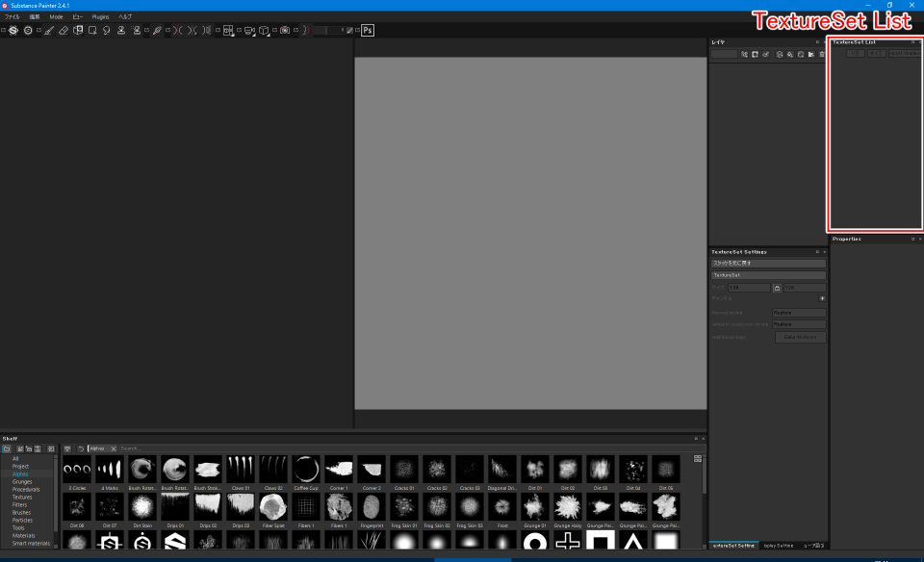Reset the shelf search with the undo arrow

point(81,448)
